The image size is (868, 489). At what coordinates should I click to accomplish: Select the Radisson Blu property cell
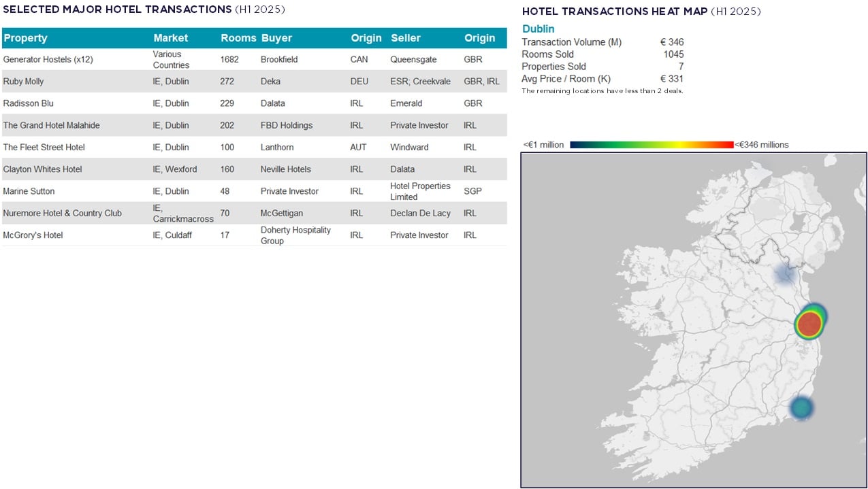click(x=28, y=103)
